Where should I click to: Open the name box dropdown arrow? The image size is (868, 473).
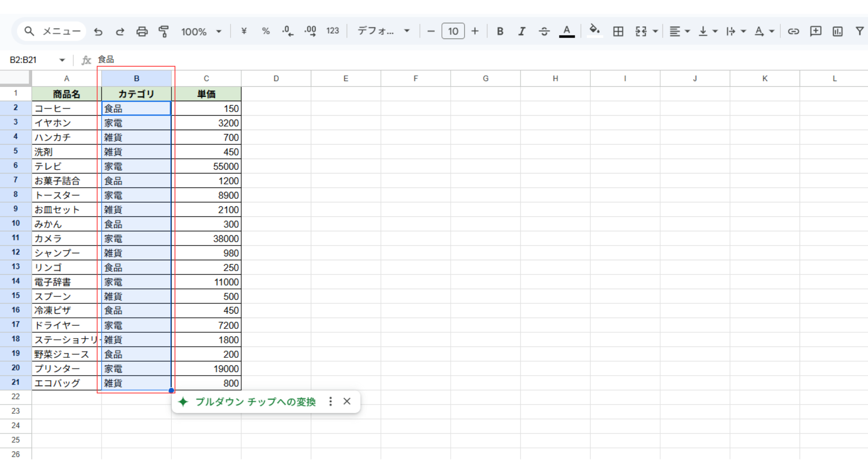62,60
